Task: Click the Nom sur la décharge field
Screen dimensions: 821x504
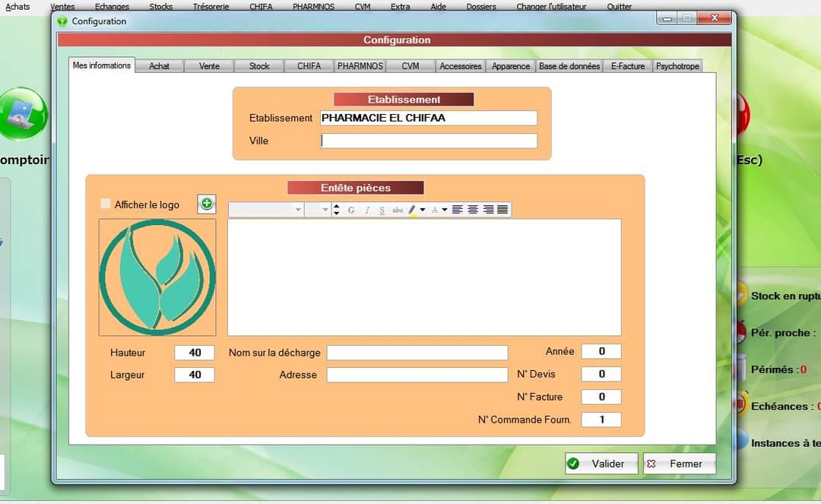Action: pos(417,353)
